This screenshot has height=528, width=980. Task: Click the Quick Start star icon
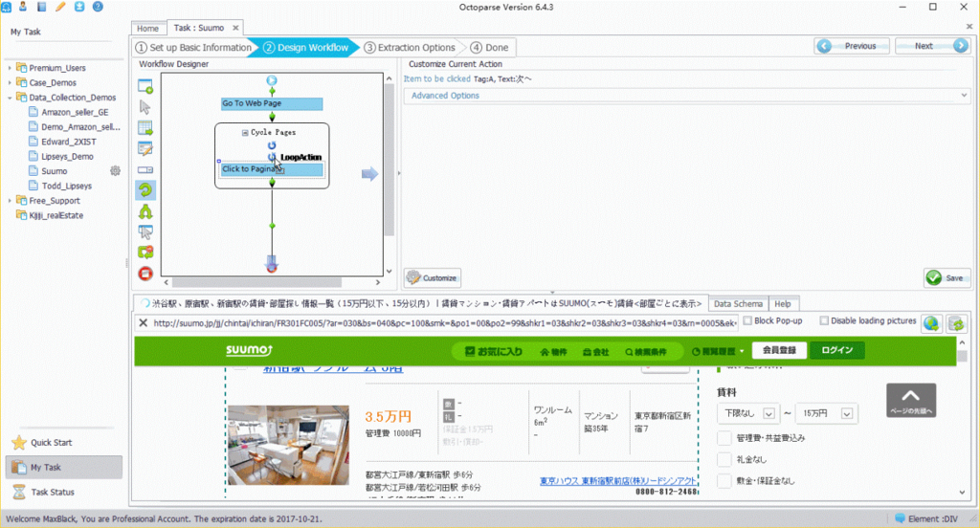point(19,443)
